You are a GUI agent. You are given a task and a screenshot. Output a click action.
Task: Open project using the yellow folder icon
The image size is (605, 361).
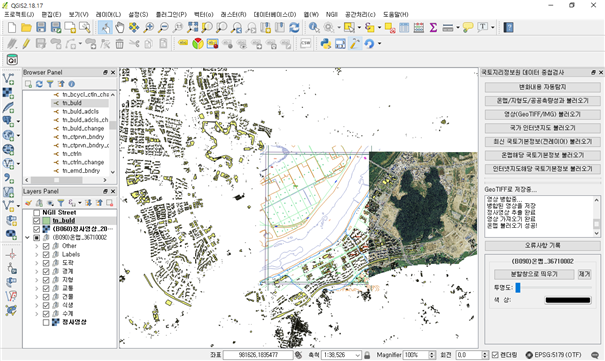26,27
